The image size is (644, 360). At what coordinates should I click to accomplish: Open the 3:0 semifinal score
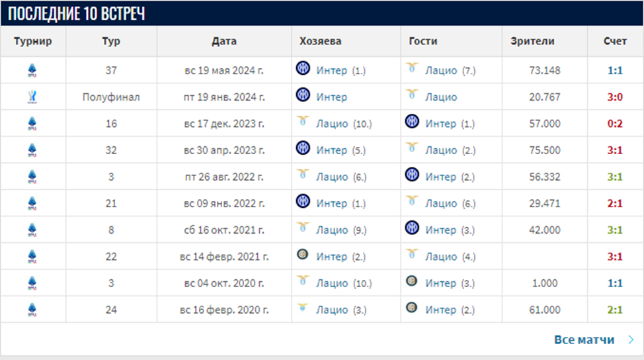pyautogui.click(x=615, y=97)
